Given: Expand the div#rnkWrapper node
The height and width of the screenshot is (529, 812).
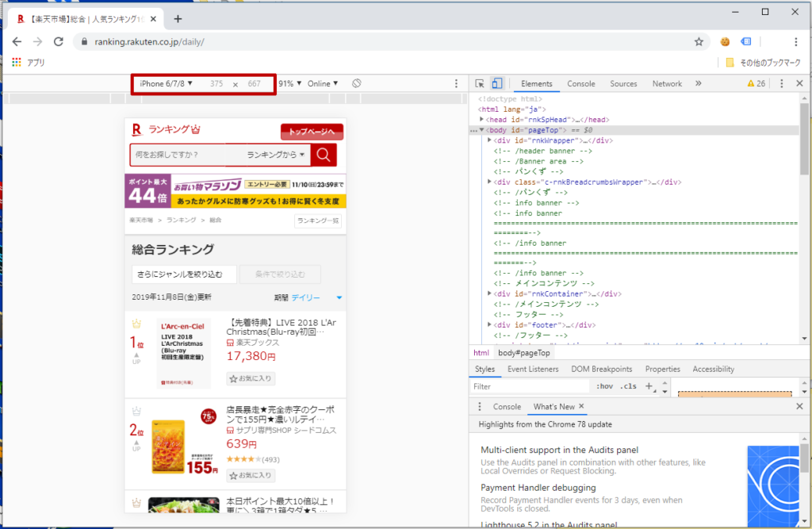Looking at the screenshot, I should [489, 140].
